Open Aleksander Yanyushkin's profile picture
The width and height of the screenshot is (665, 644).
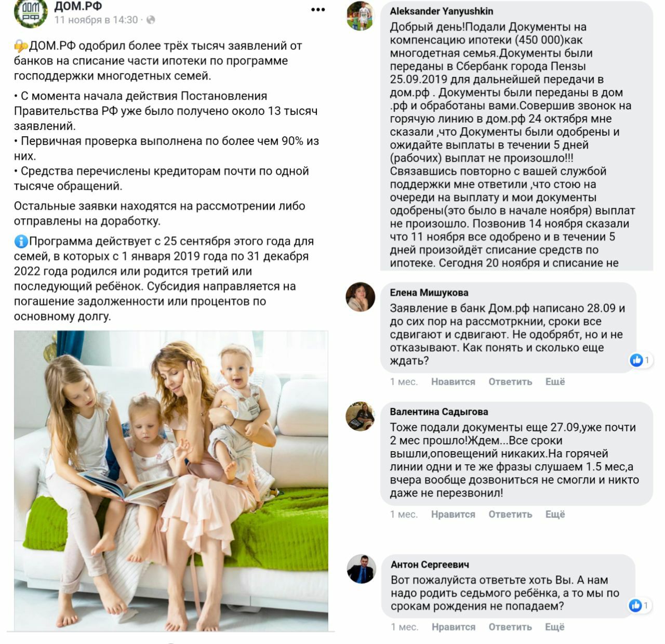(361, 16)
